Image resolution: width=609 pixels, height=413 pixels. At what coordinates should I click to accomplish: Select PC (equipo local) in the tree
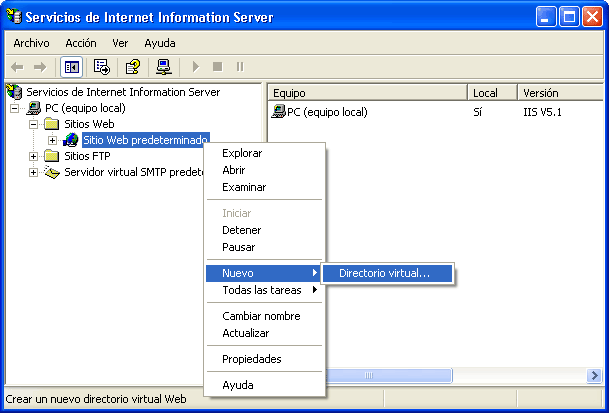click(x=85, y=108)
